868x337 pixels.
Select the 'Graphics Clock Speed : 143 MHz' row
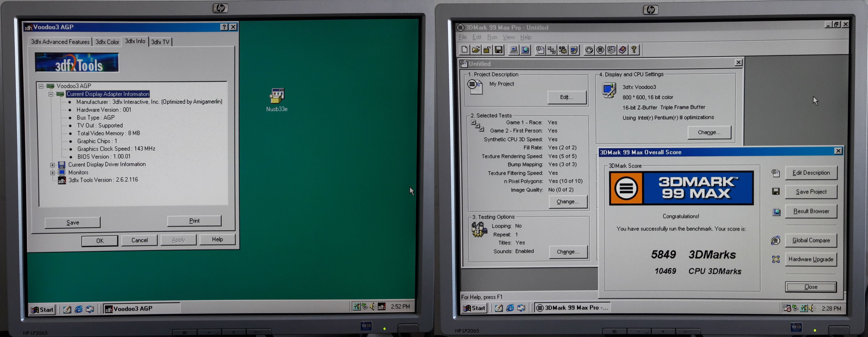coord(116,149)
